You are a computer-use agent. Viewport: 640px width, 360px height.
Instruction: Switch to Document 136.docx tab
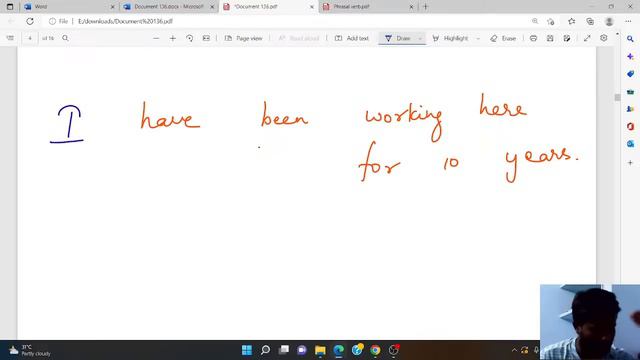click(x=169, y=7)
